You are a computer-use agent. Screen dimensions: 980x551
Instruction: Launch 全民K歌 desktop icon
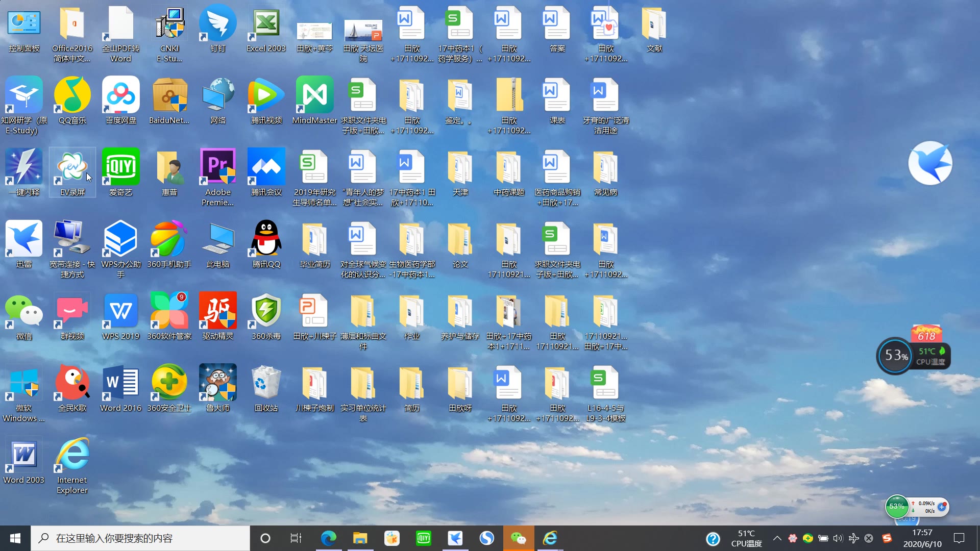coord(72,389)
